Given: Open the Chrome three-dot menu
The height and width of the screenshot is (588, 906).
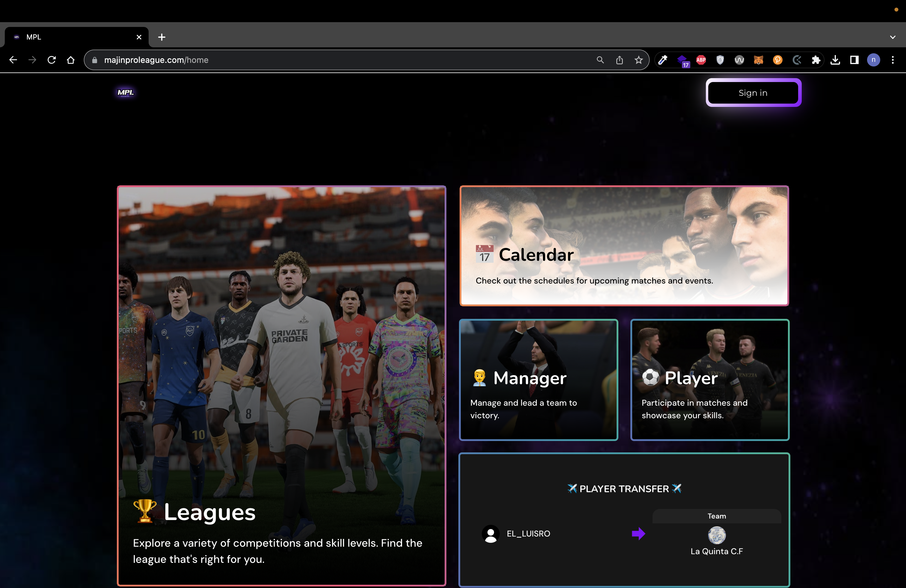Looking at the screenshot, I should pyautogui.click(x=893, y=60).
